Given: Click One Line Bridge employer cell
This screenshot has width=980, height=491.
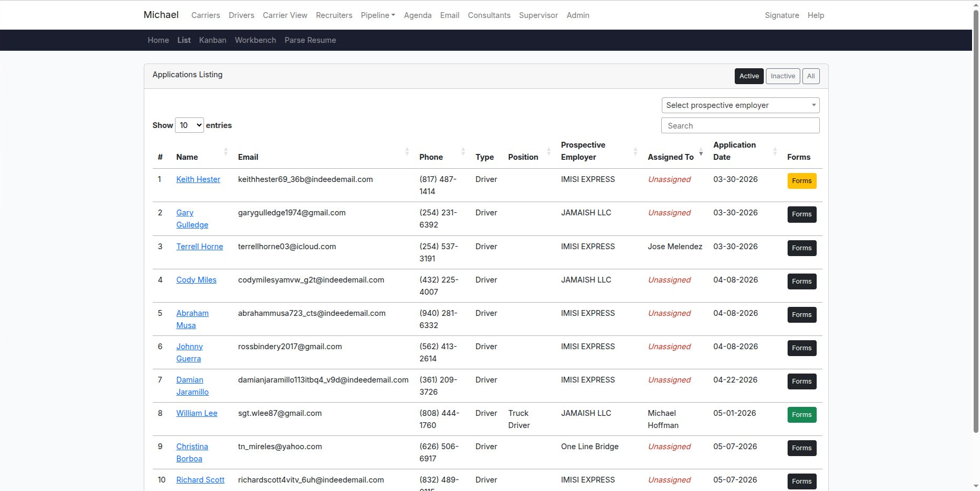Looking at the screenshot, I should pyautogui.click(x=590, y=447).
